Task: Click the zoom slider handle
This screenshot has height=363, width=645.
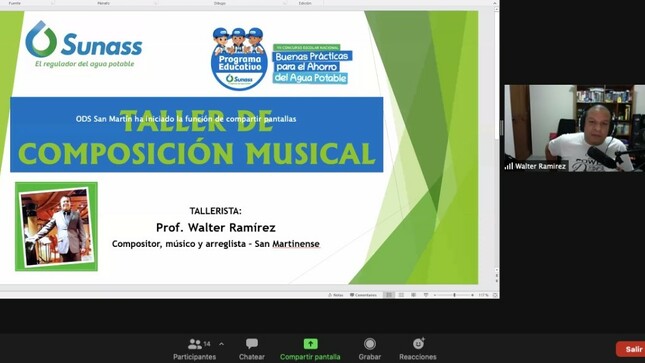Action: pos(454,295)
